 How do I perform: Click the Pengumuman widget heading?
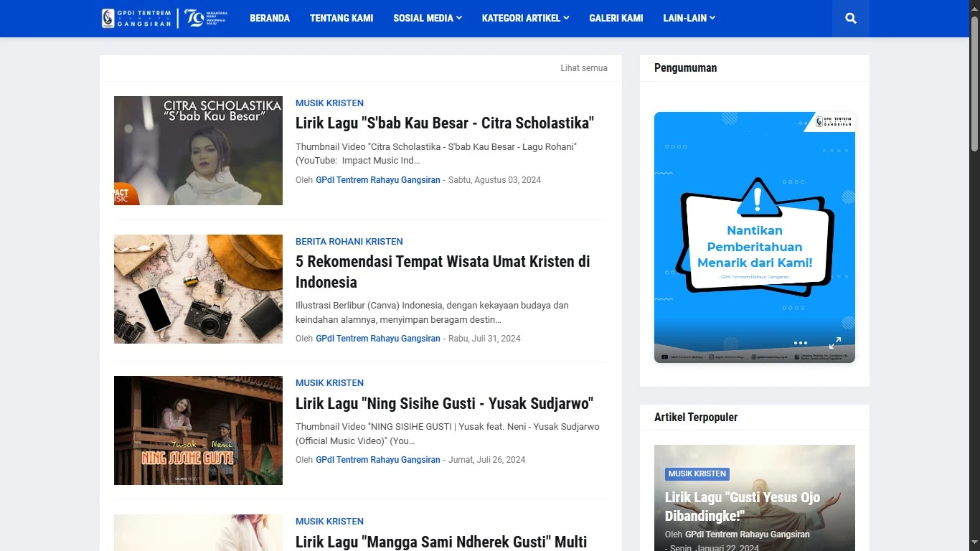(x=685, y=68)
